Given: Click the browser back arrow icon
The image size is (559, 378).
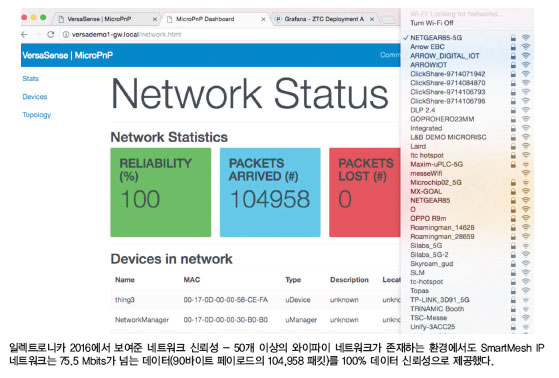Looking at the screenshot, I should (x=25, y=35).
